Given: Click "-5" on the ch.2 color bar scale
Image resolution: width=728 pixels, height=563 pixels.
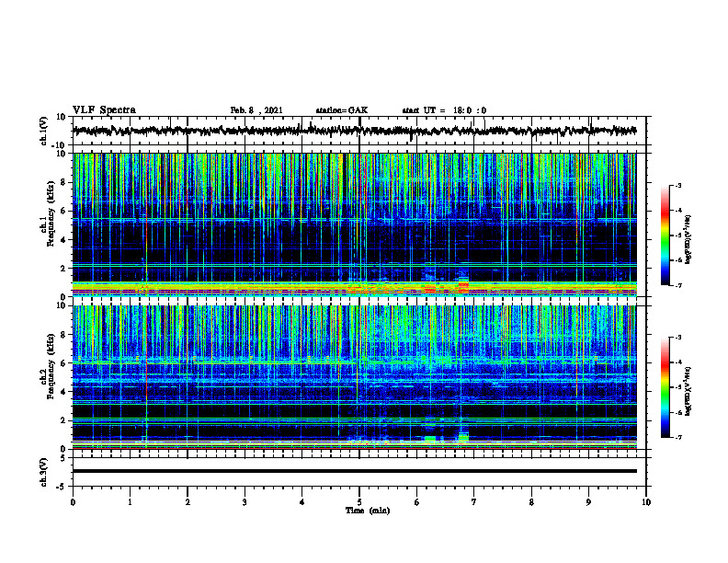Looking at the screenshot, I should coord(677,387).
